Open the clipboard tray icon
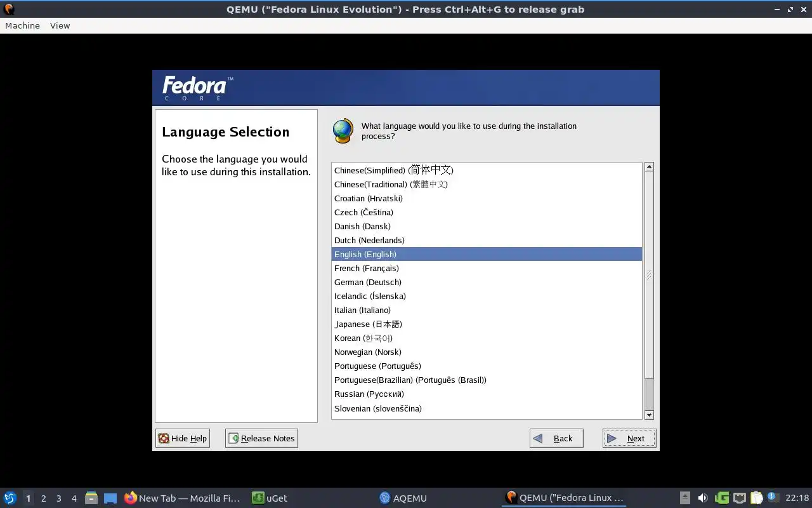 [x=756, y=498]
